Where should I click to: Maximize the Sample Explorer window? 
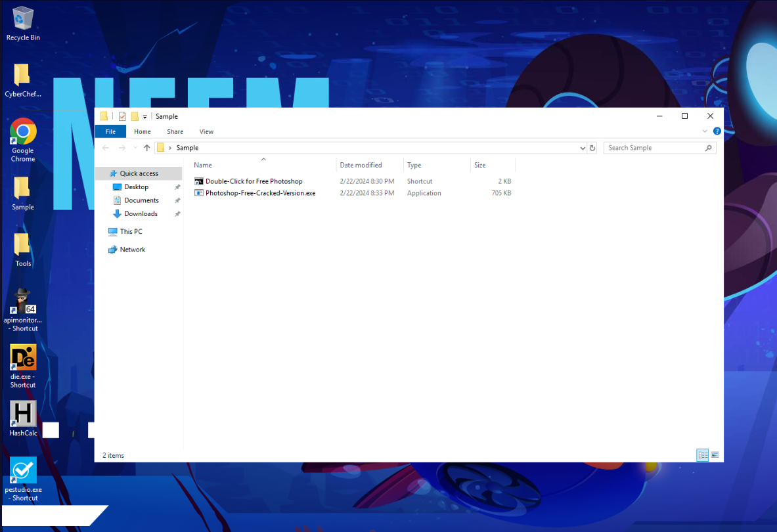[684, 116]
